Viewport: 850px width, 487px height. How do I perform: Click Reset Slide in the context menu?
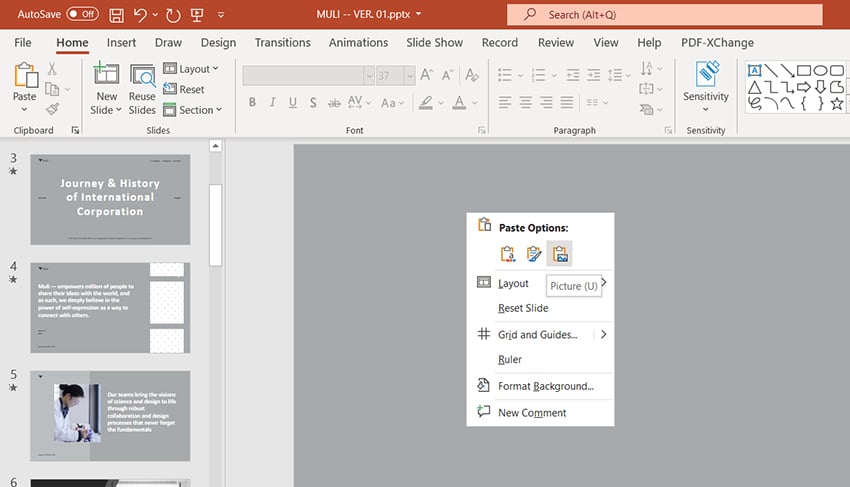523,308
